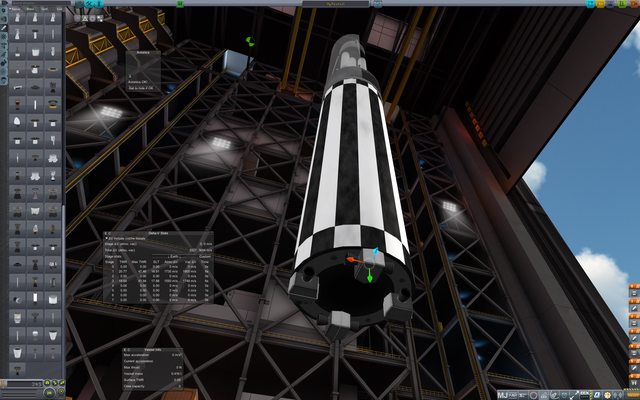
Task: Click the green mod button in top bar
Action: click(x=180, y=4)
